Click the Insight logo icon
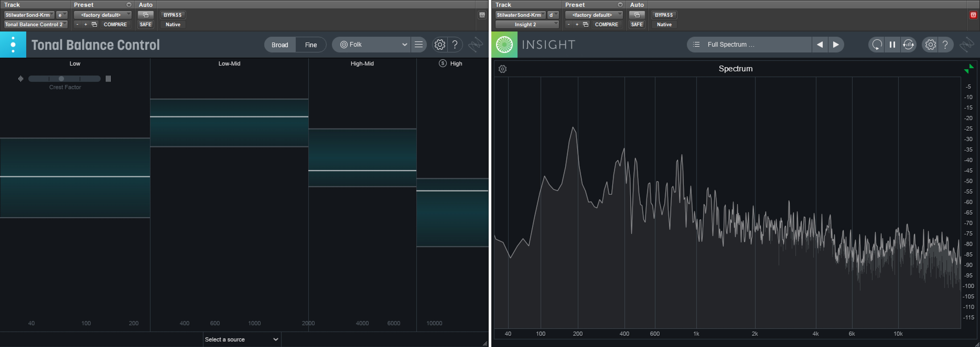Image resolution: width=980 pixels, height=347 pixels. (x=504, y=45)
